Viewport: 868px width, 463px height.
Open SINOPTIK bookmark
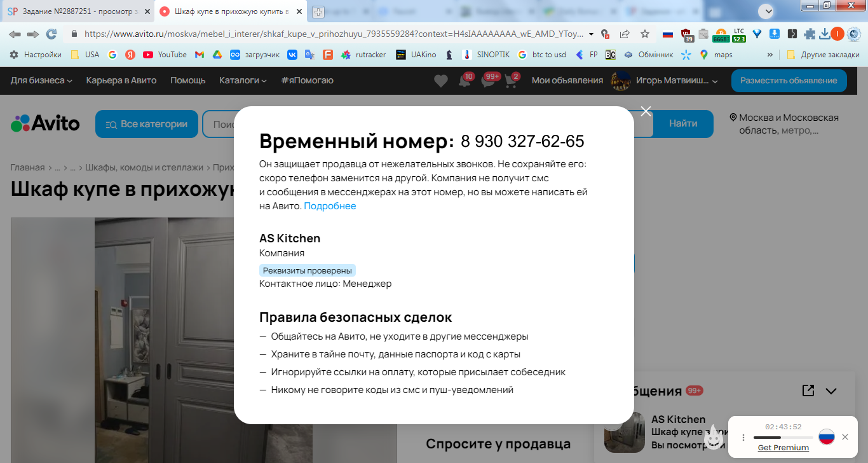point(486,55)
